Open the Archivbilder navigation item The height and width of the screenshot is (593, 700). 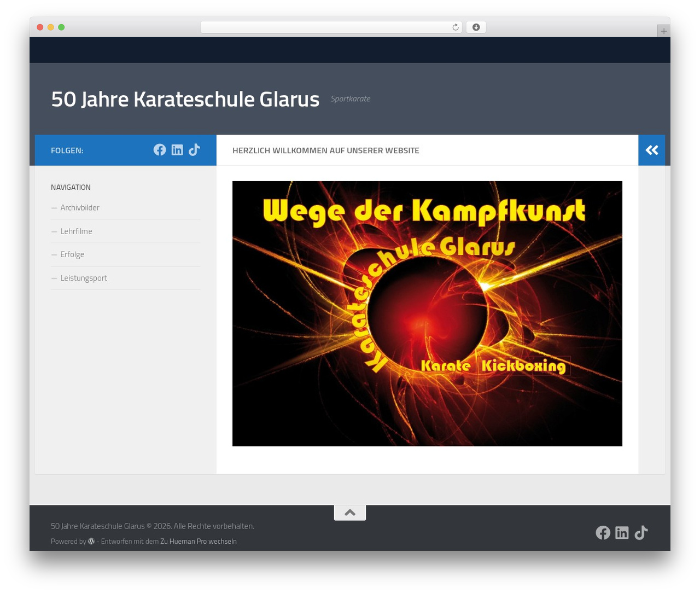coord(80,208)
